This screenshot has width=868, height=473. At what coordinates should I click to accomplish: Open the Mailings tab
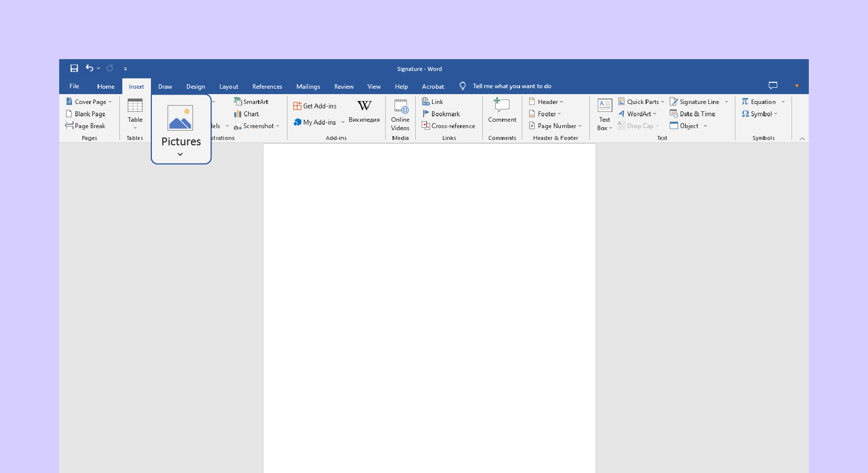[308, 87]
